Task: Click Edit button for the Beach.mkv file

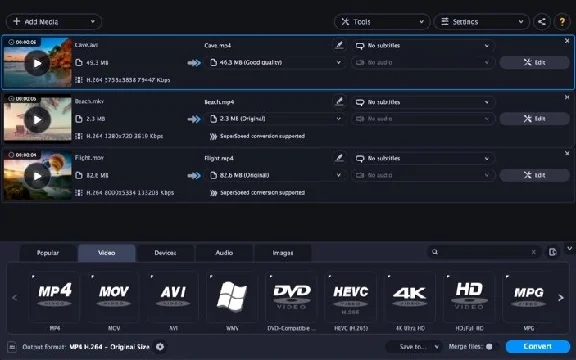Action: tap(534, 119)
